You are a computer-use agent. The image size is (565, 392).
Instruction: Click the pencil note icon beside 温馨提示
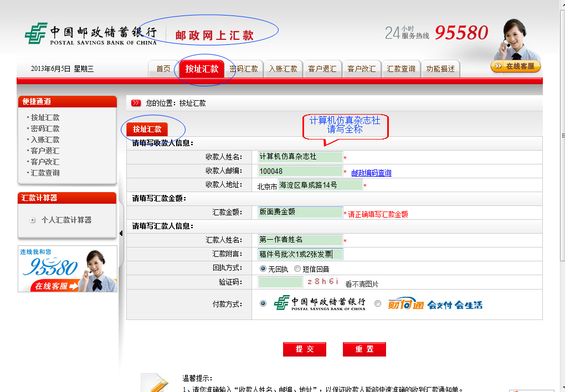156,383
